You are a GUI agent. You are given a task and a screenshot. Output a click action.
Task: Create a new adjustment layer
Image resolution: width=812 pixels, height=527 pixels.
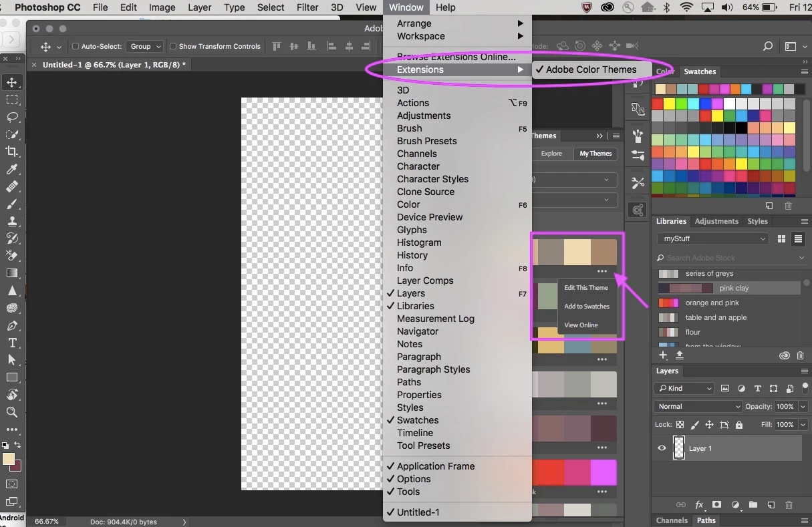point(735,505)
